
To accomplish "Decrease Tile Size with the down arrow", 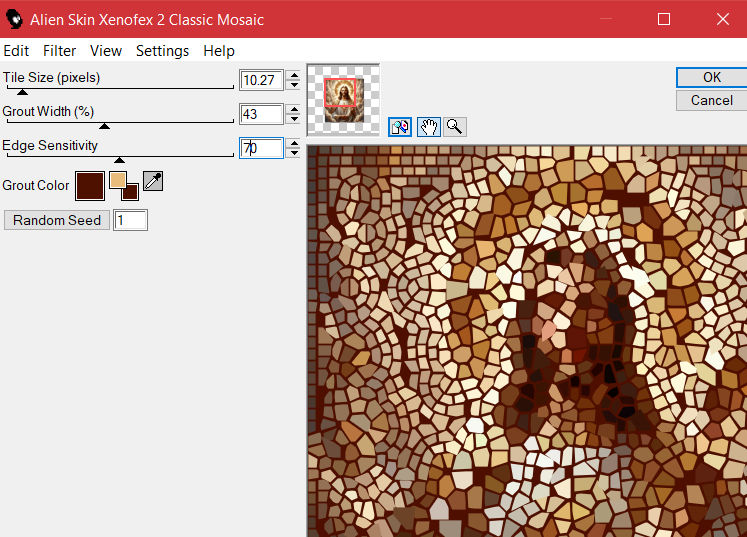I will click(x=294, y=85).
